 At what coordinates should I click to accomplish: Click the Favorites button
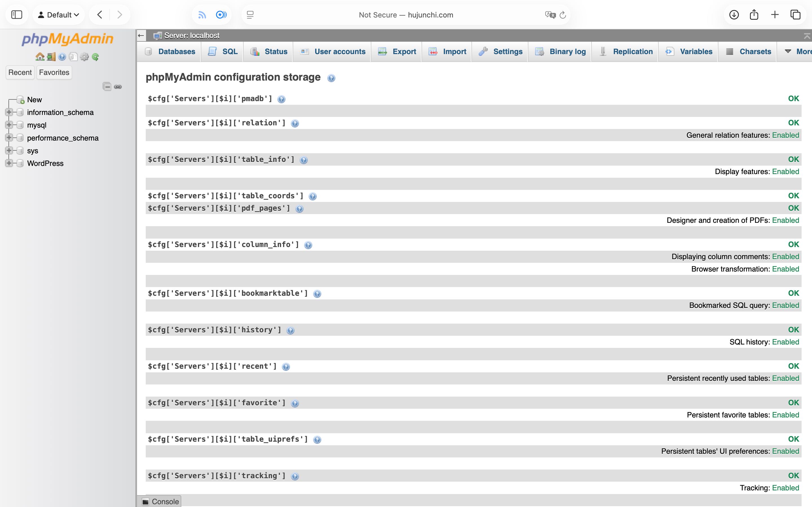[54, 72]
